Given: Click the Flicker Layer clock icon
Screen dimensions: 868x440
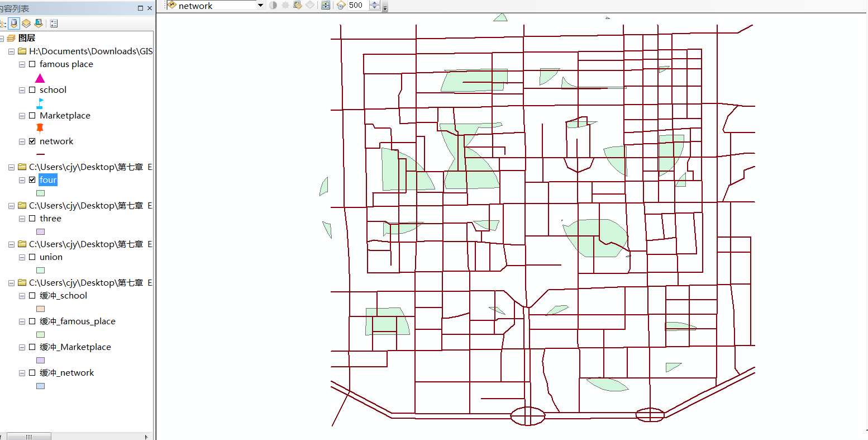Looking at the screenshot, I should 341,6.
